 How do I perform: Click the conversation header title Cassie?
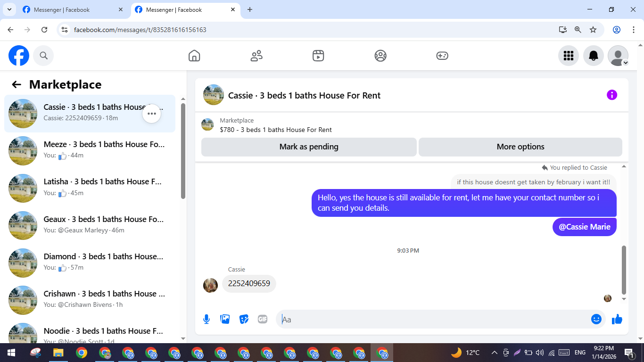click(x=304, y=95)
